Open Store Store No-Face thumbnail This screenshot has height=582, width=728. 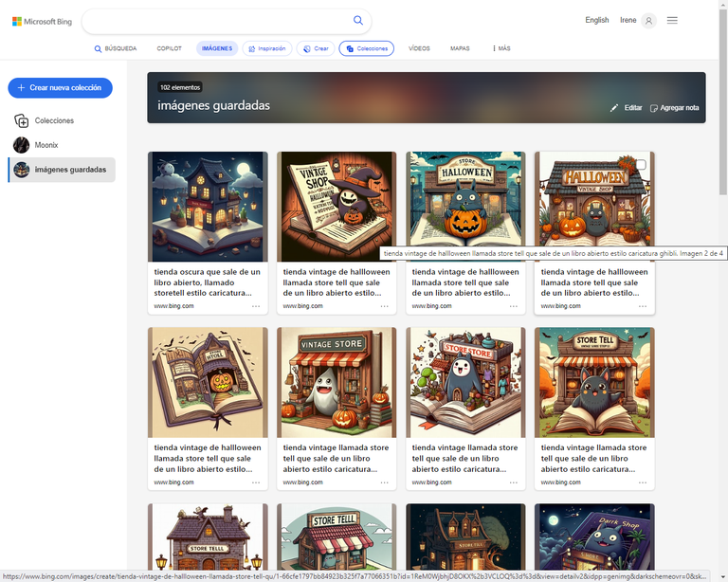pos(465,382)
